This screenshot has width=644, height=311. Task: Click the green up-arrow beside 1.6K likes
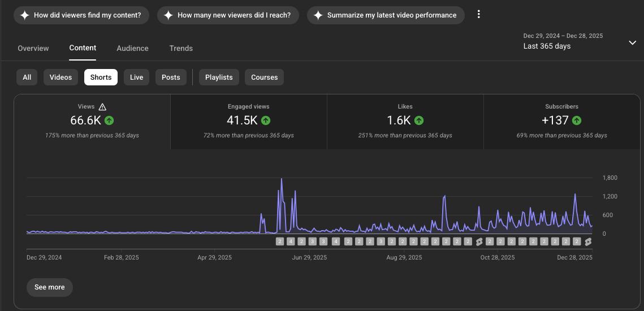pyautogui.click(x=419, y=120)
